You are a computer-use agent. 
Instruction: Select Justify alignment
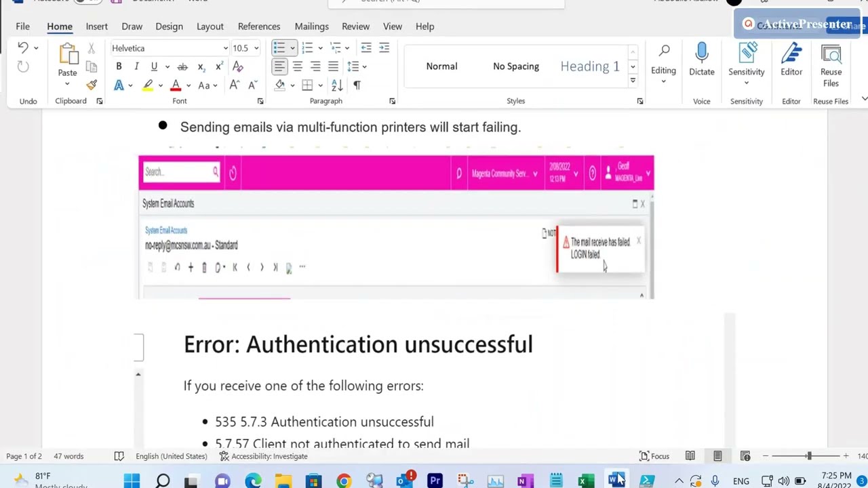pos(333,66)
